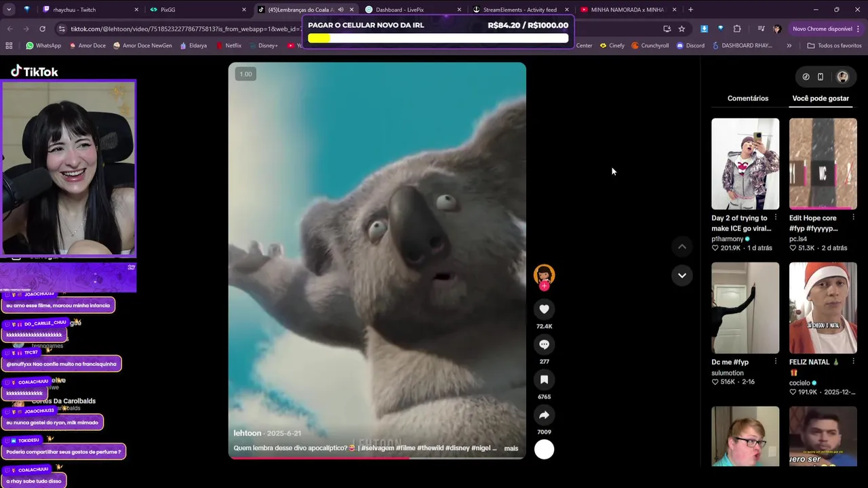868x488 pixels.
Task: Click Novo Chrome disponível update button
Action: click(826, 28)
